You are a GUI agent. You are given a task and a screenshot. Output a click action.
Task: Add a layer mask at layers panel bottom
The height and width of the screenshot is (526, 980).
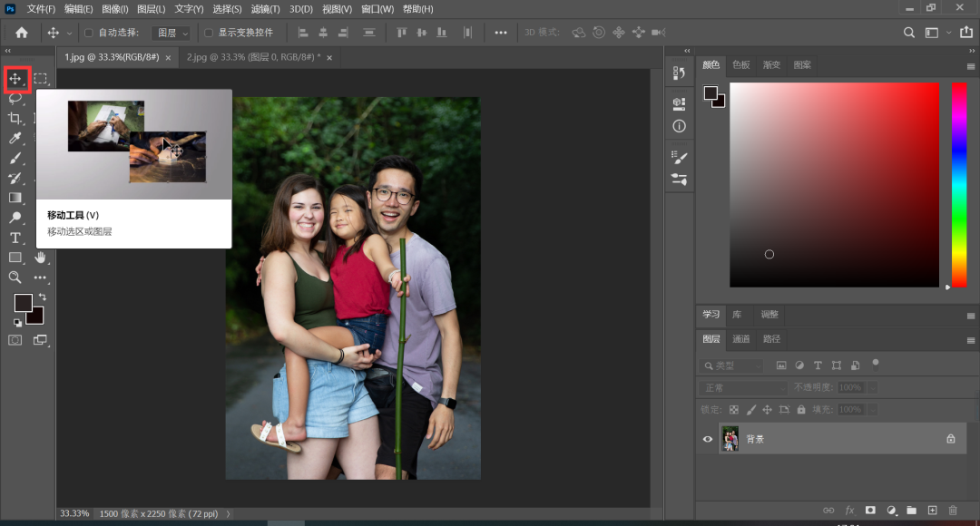[870, 511]
